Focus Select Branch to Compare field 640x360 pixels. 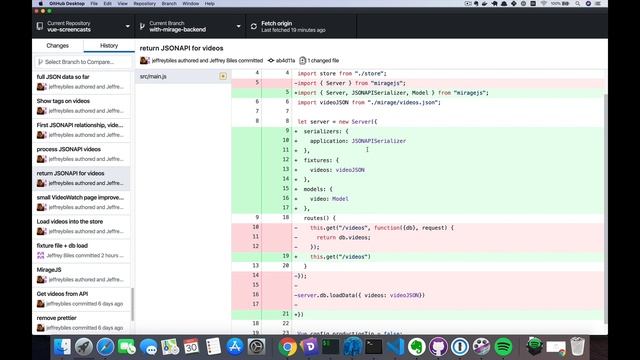(x=83, y=62)
